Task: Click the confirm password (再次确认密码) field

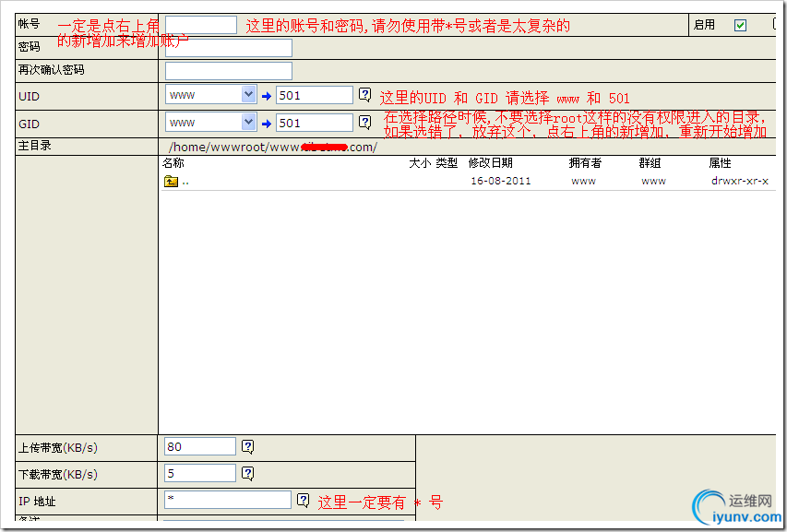Action: [x=229, y=71]
